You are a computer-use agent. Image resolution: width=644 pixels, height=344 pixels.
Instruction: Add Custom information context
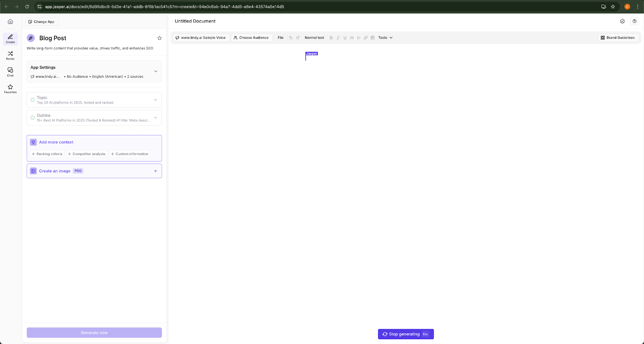coord(130,154)
